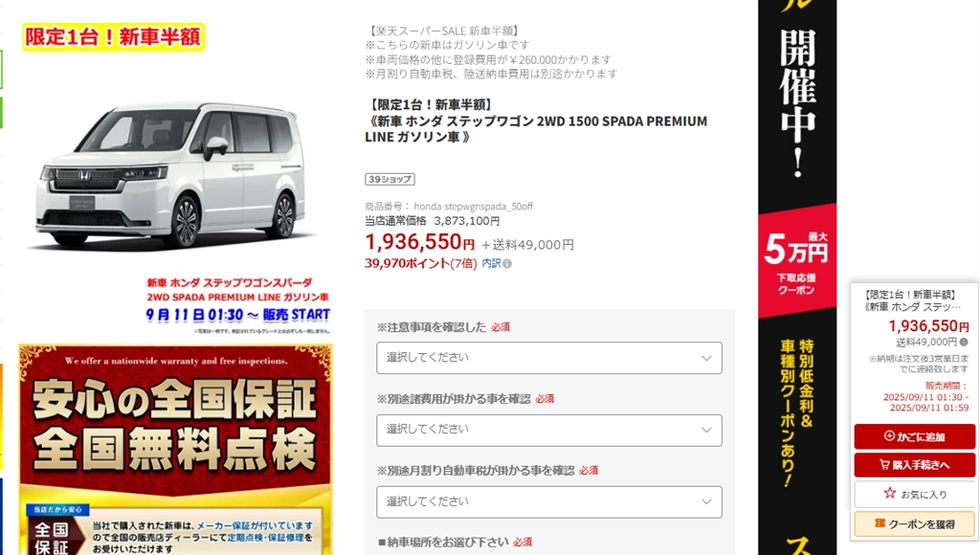
Task: Add the car to cart with かごに追加
Action: click(914, 436)
